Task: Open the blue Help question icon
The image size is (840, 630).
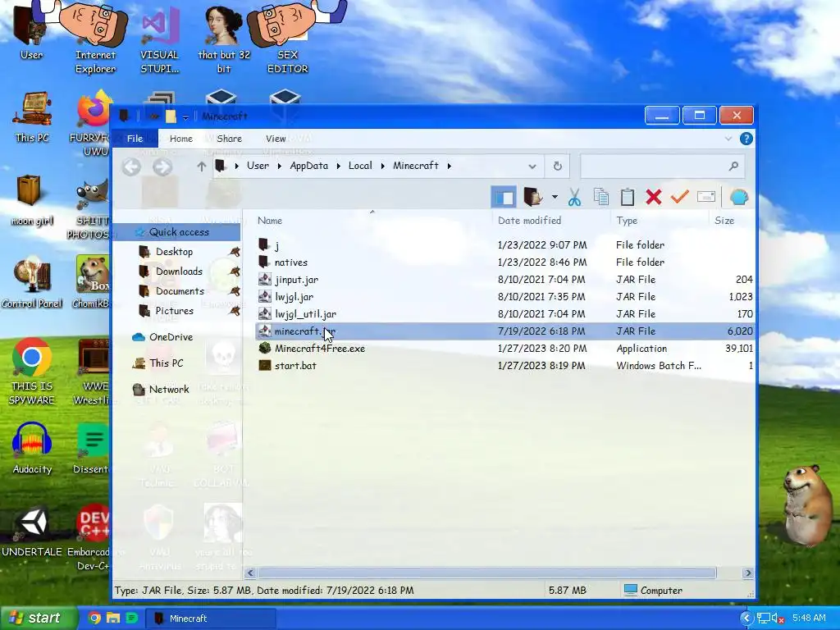Action: pyautogui.click(x=746, y=139)
